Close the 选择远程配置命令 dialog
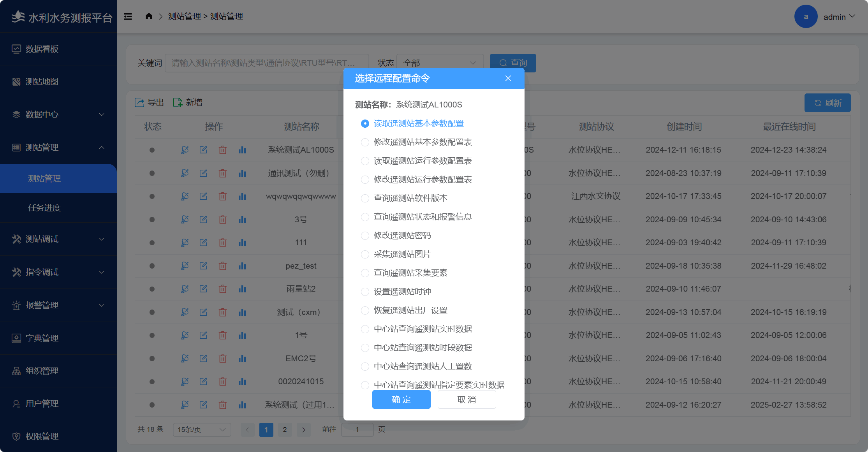 coord(508,78)
